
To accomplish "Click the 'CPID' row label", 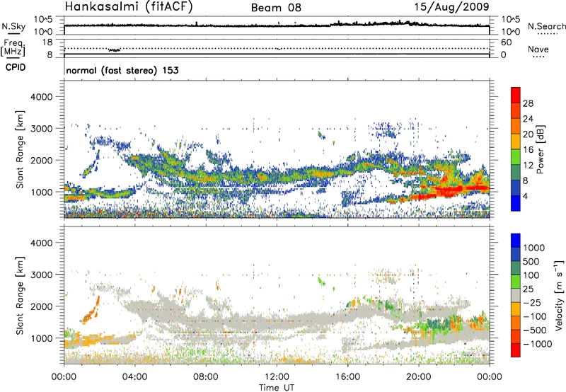I will 16,67.
